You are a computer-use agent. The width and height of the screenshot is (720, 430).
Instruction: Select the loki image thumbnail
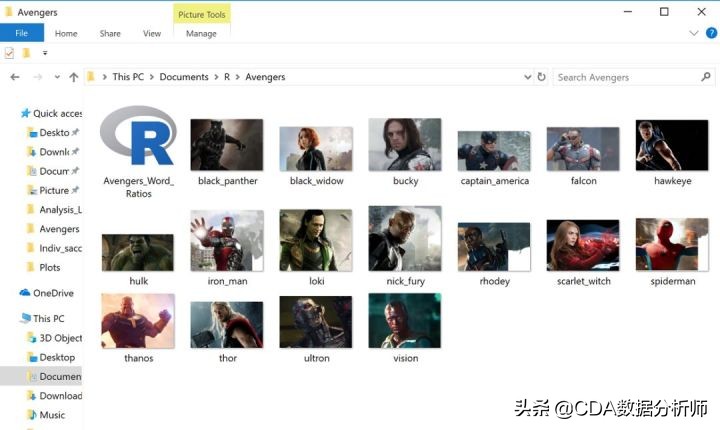316,240
